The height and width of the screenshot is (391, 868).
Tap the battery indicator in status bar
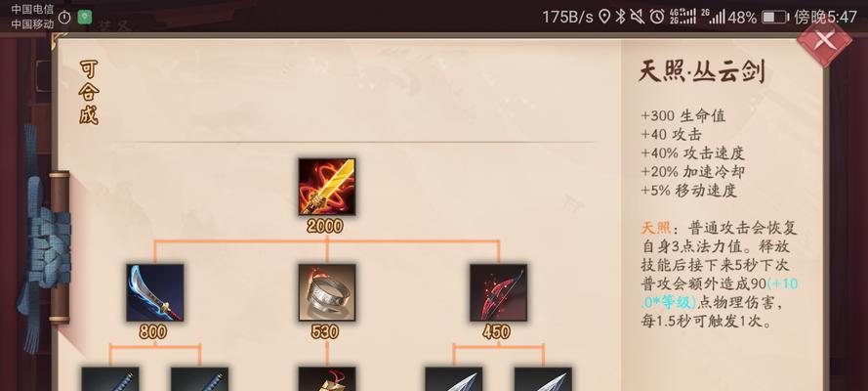point(775,18)
